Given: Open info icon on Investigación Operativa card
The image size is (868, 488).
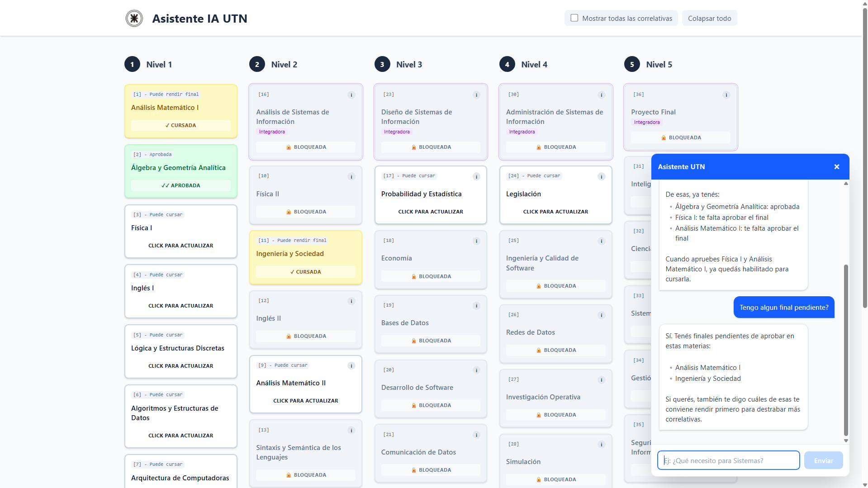Looking at the screenshot, I should pyautogui.click(x=602, y=380).
